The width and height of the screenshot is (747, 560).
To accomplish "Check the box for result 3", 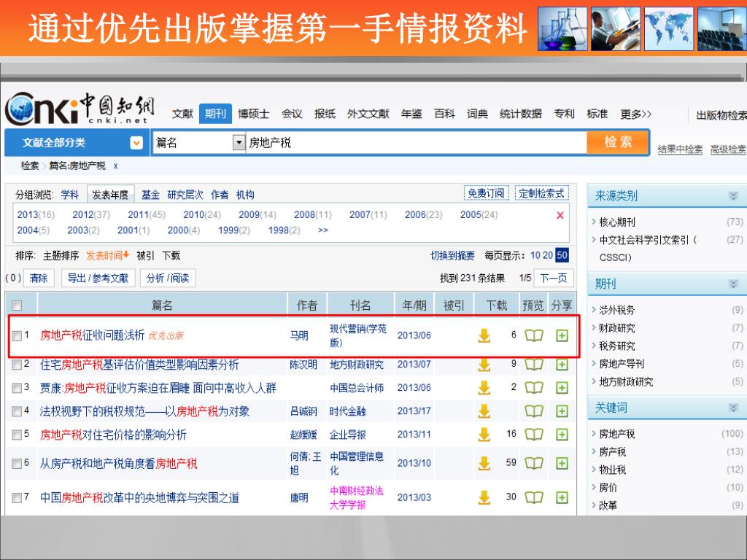I will point(17,388).
